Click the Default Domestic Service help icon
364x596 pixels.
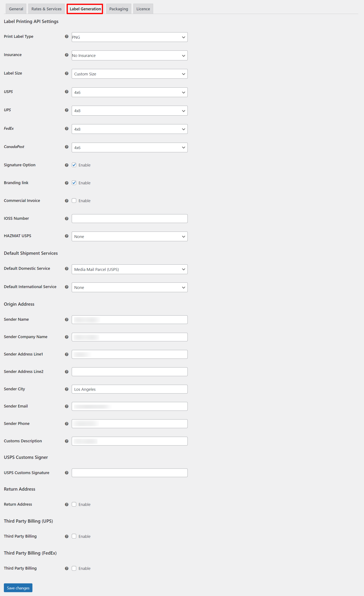(67, 268)
